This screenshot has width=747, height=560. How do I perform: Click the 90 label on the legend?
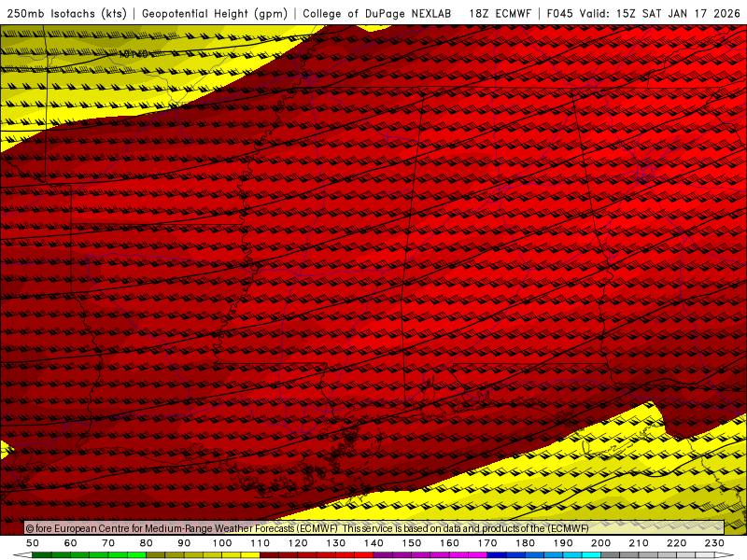coord(184,543)
